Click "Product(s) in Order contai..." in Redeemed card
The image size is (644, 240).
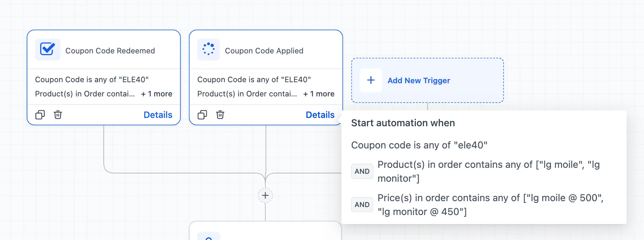85,94
